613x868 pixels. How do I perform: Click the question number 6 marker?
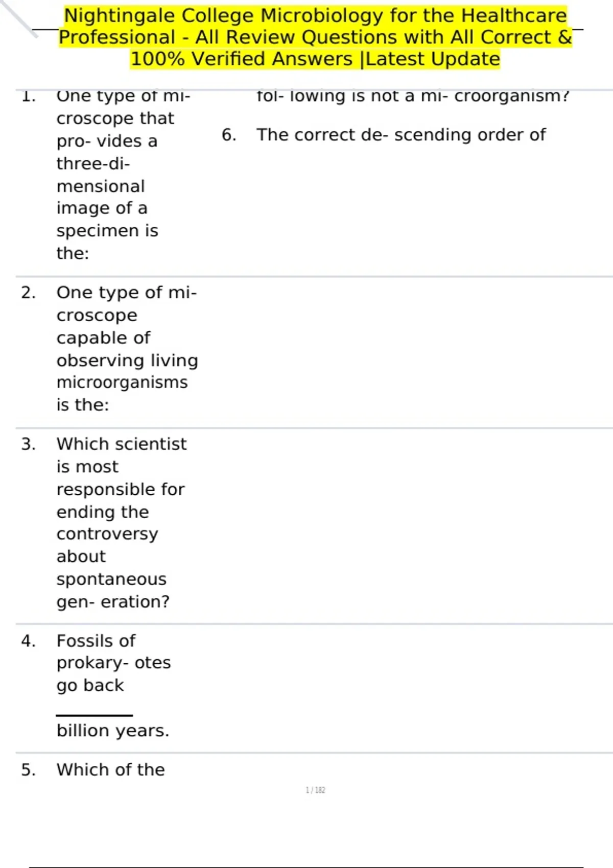point(229,135)
